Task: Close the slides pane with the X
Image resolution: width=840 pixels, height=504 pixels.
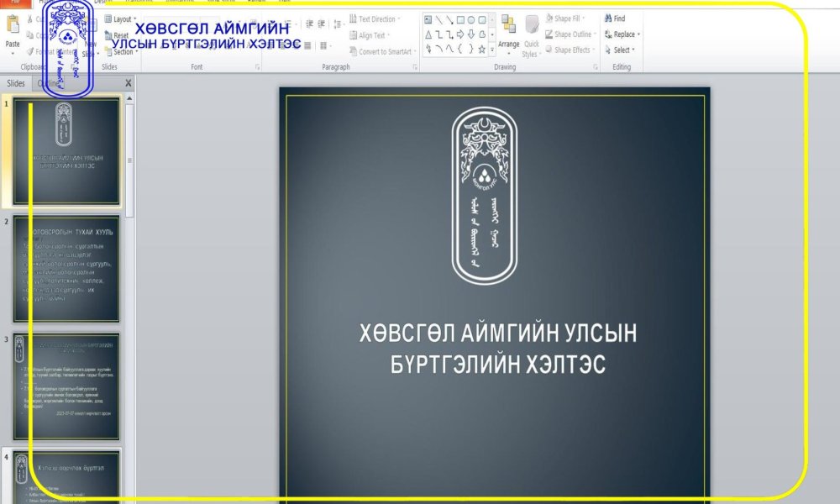Action: tap(128, 83)
